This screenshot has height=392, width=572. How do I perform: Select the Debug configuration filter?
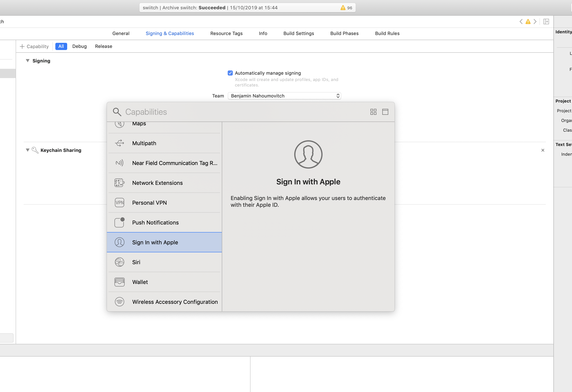(x=79, y=46)
